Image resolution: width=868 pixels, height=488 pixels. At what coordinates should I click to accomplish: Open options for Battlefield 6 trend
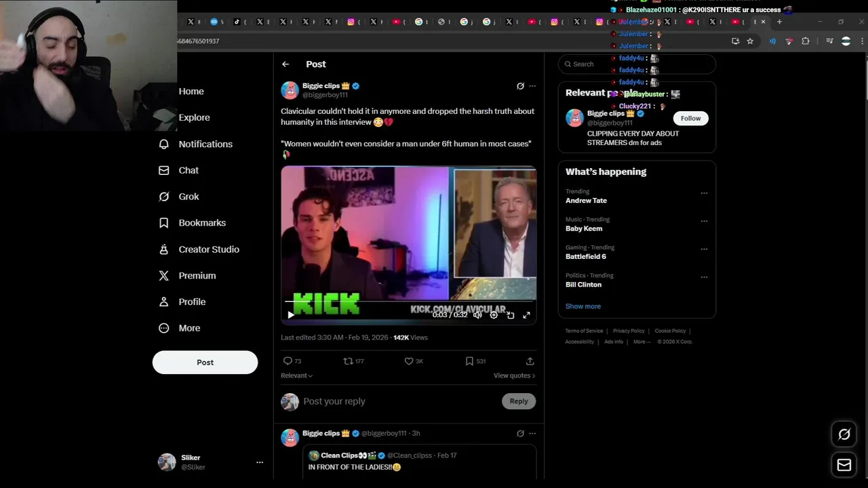point(704,249)
